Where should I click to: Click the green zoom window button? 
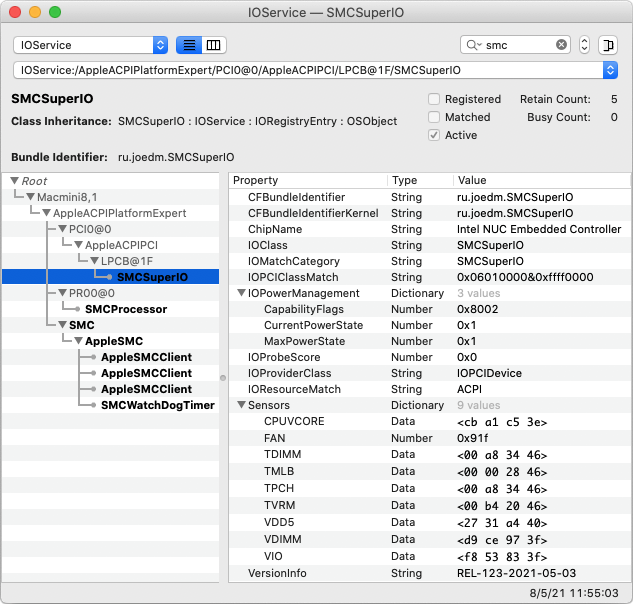(55, 12)
